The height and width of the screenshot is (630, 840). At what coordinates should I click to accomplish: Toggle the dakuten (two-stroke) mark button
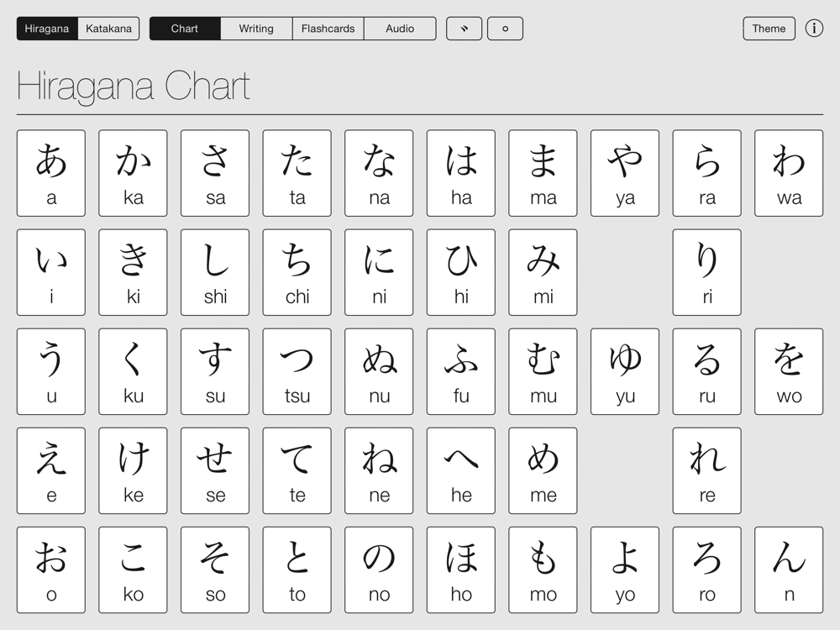point(464,29)
